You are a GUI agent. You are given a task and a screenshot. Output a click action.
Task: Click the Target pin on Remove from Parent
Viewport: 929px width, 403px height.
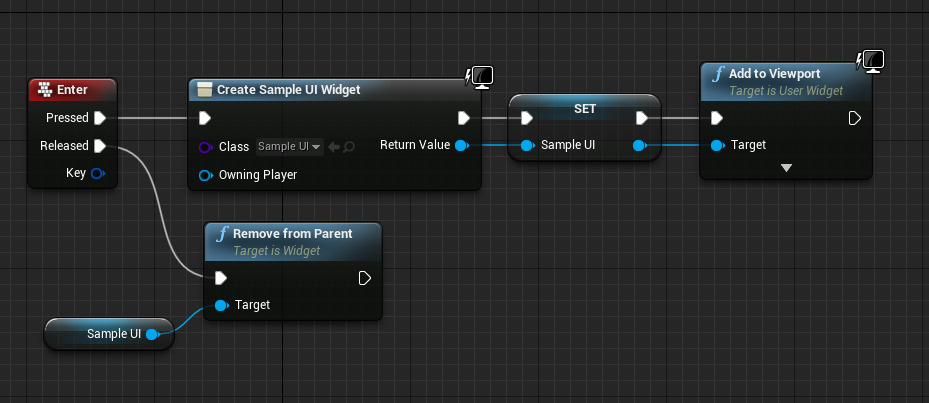(222, 305)
